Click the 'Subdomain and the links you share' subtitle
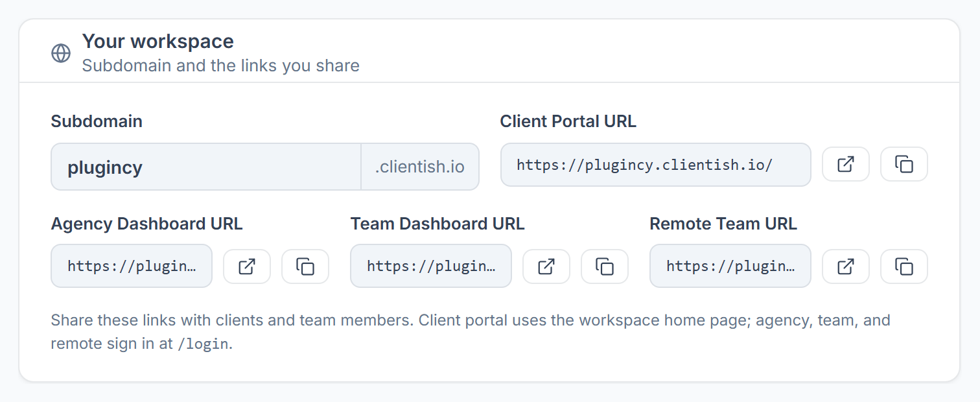Viewport: 980px width, 402px height. 220,65
